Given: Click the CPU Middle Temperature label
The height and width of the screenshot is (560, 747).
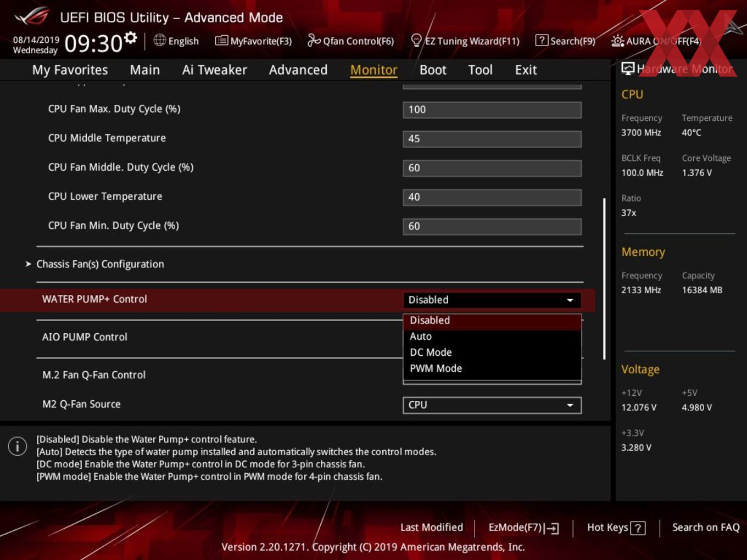Looking at the screenshot, I should tap(107, 138).
